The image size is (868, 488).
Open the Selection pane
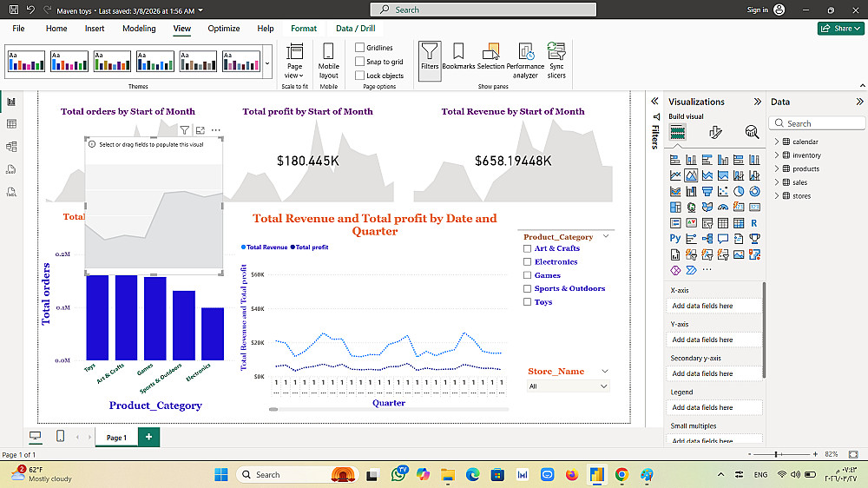pos(491,56)
